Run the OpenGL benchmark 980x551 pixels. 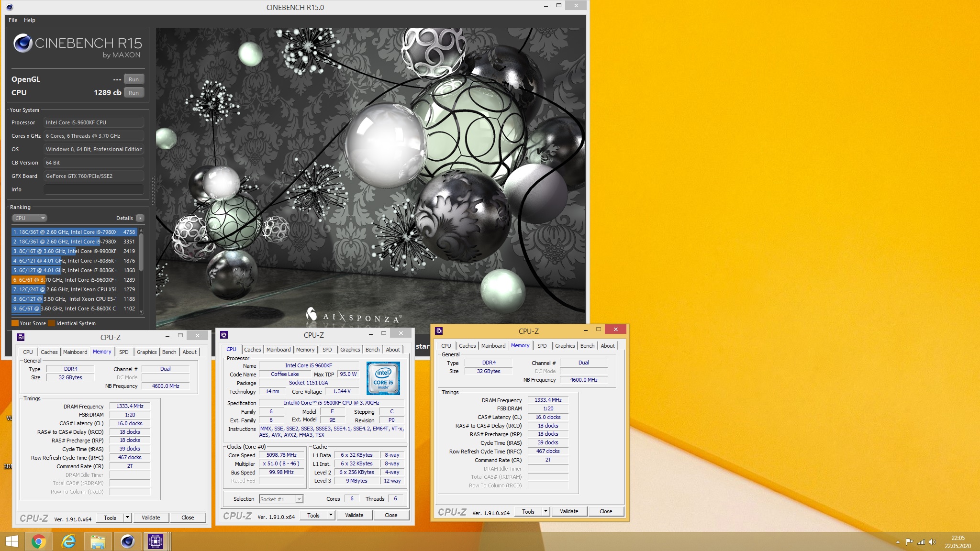pyautogui.click(x=134, y=79)
